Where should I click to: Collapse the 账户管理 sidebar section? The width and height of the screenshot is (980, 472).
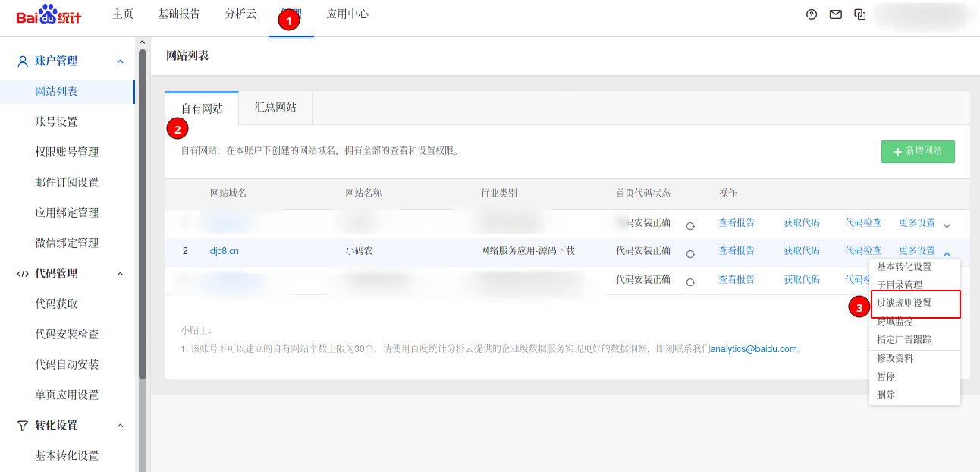(x=120, y=61)
